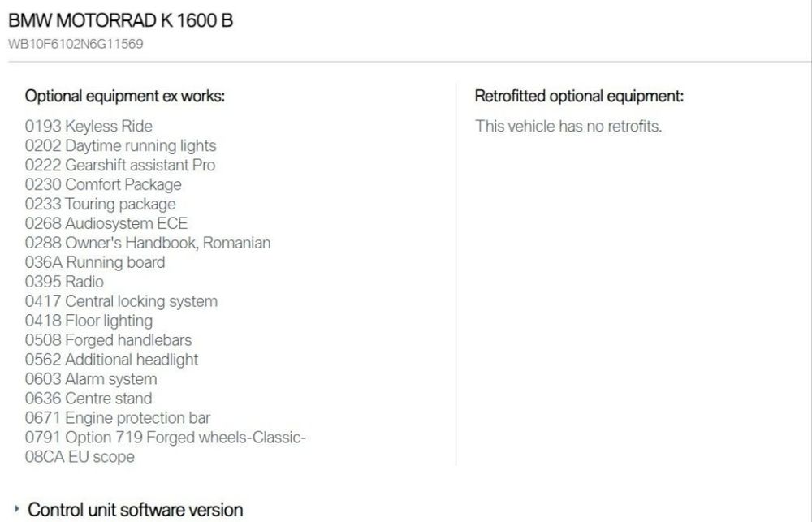Viewport: 812px width, 522px height.
Task: Click the 0193 Keyless Ride entry
Action: tap(89, 126)
